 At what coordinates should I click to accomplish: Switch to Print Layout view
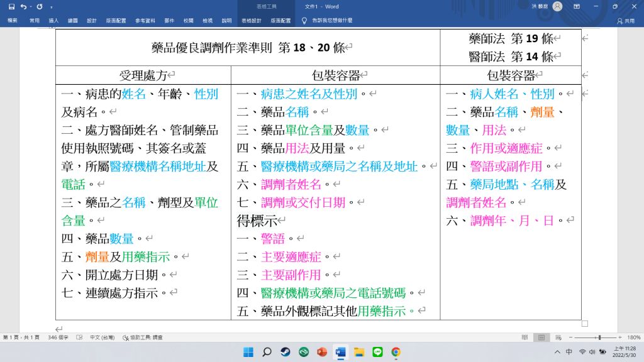point(540,337)
